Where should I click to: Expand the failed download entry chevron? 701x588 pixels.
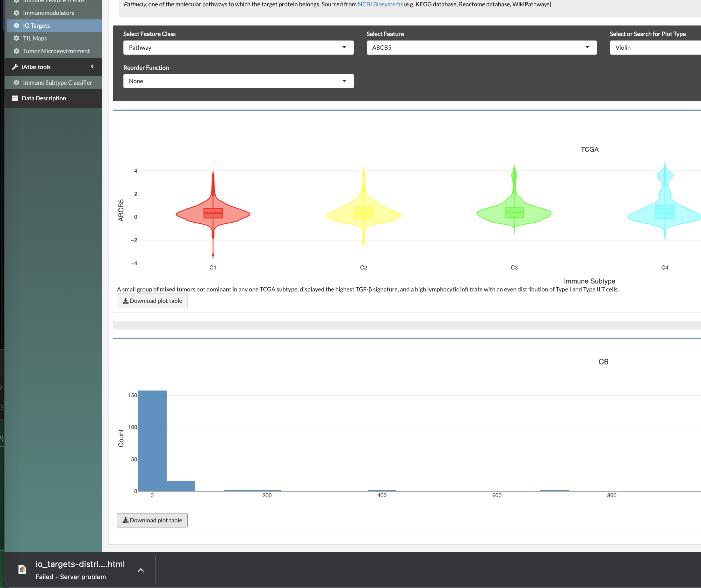click(141, 570)
